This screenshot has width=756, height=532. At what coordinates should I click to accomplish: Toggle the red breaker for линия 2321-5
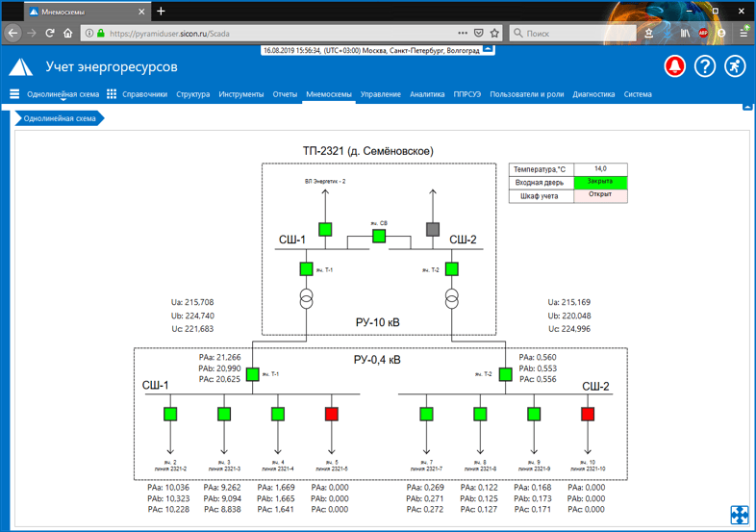tap(332, 414)
